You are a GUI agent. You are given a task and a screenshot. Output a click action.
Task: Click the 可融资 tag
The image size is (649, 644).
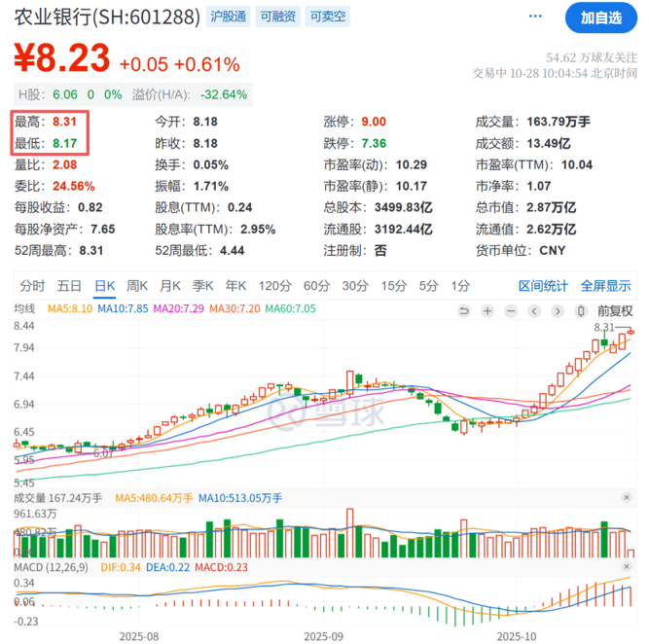279,17
